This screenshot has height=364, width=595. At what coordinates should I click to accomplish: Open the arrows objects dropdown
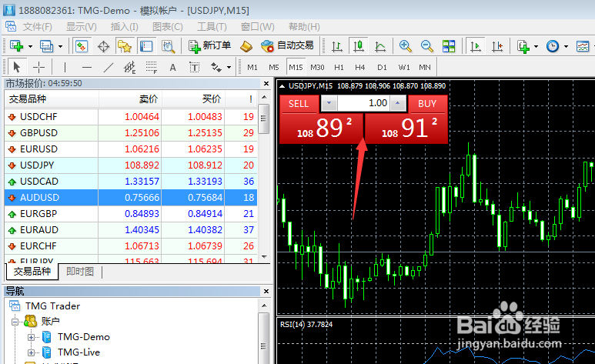(x=229, y=68)
